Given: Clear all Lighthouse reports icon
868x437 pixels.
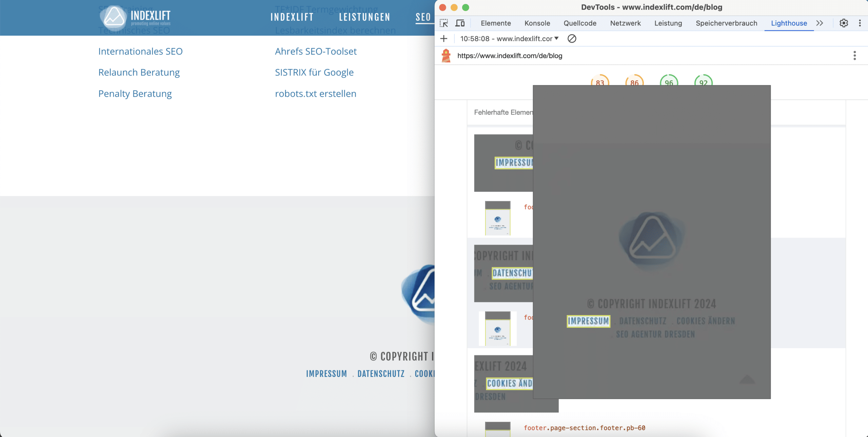Looking at the screenshot, I should [x=572, y=39].
